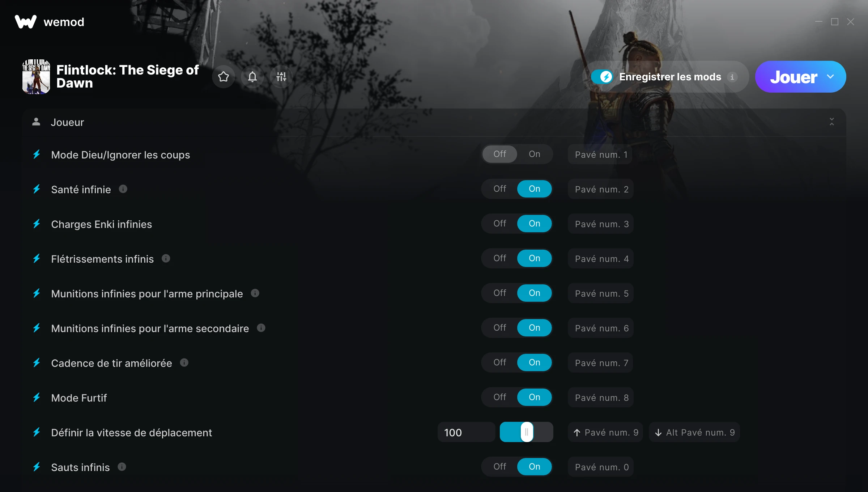Click info icon next to Enregistrer les mods
This screenshot has width=868, height=492.
(x=732, y=77)
